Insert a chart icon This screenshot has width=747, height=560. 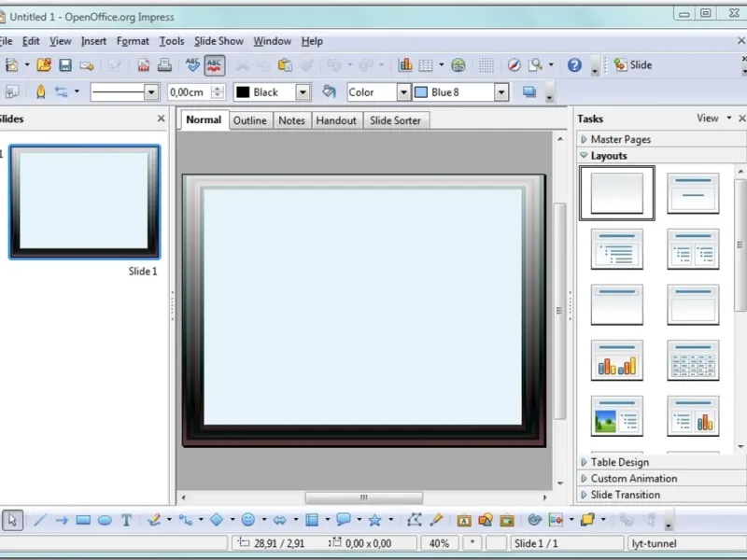[405, 64]
